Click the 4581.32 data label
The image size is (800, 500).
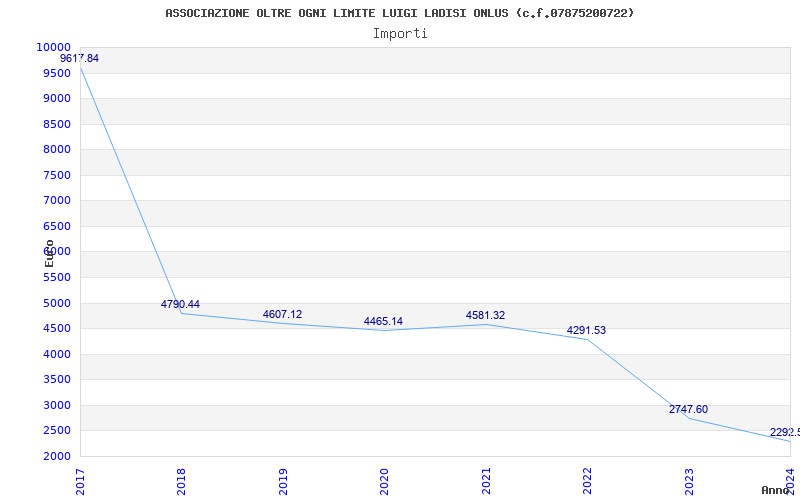[x=485, y=315]
